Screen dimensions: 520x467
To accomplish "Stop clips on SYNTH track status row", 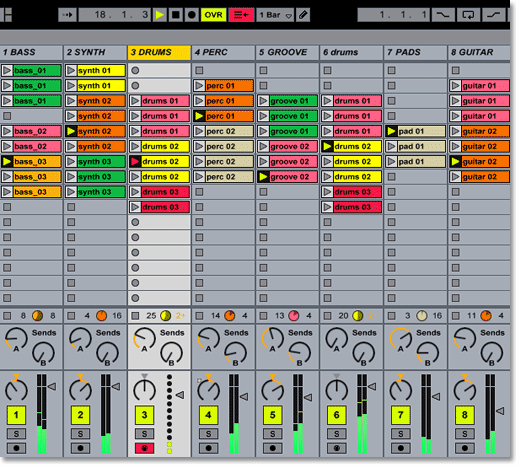I will tap(71, 316).
